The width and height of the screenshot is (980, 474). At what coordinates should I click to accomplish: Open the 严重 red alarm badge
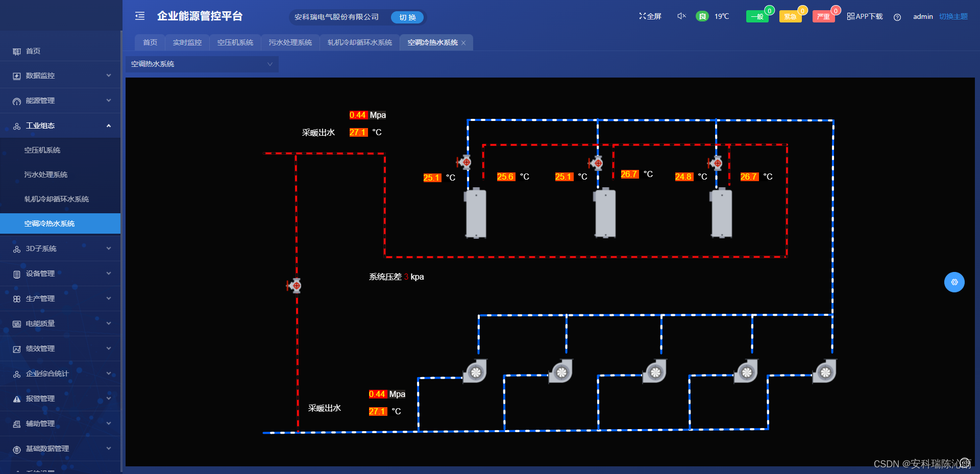[823, 17]
